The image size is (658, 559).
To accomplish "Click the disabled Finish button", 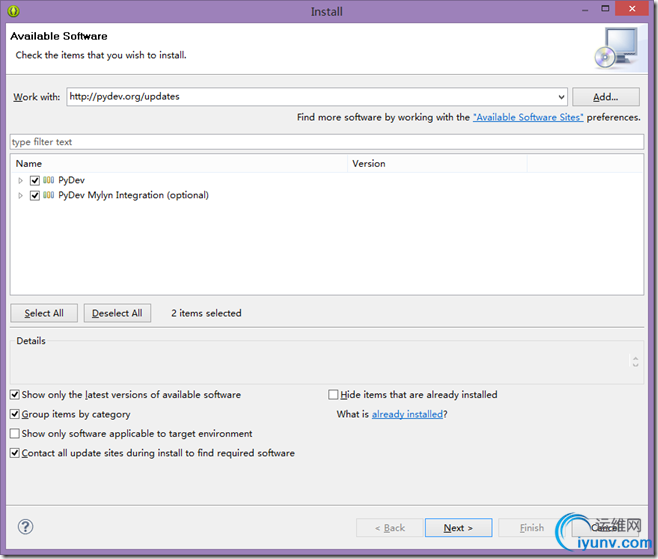I will (531, 528).
